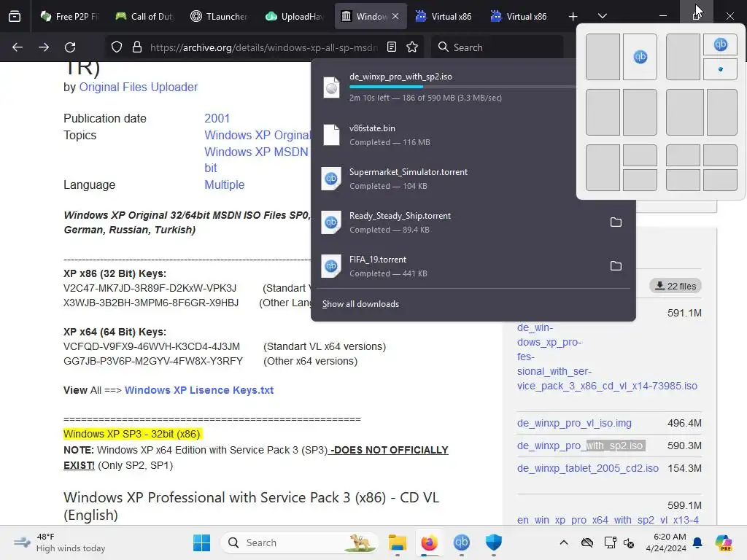Reload the current page
Screen dimensions: 747x560
pos(70,47)
